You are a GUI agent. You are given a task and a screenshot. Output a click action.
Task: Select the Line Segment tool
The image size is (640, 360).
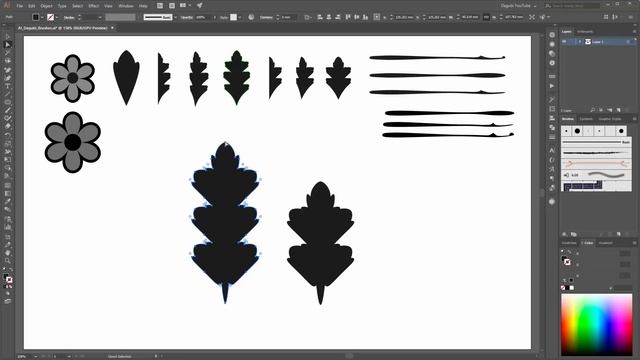(8, 94)
